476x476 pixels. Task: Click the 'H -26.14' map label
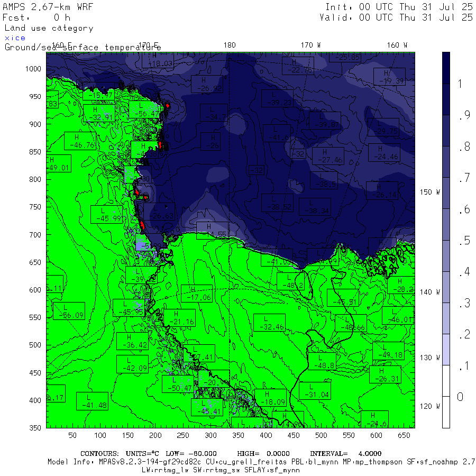pyautogui.click(x=382, y=190)
